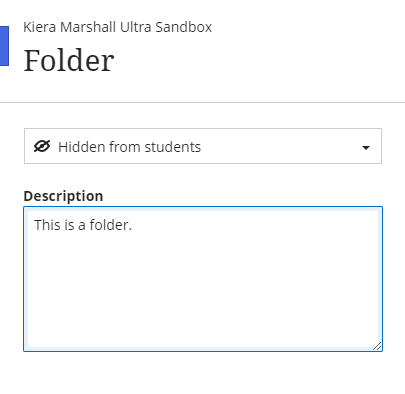This screenshot has width=405, height=394.
Task: Click the Kiera Marshall Ultra Sandbox course name
Action: tap(118, 27)
